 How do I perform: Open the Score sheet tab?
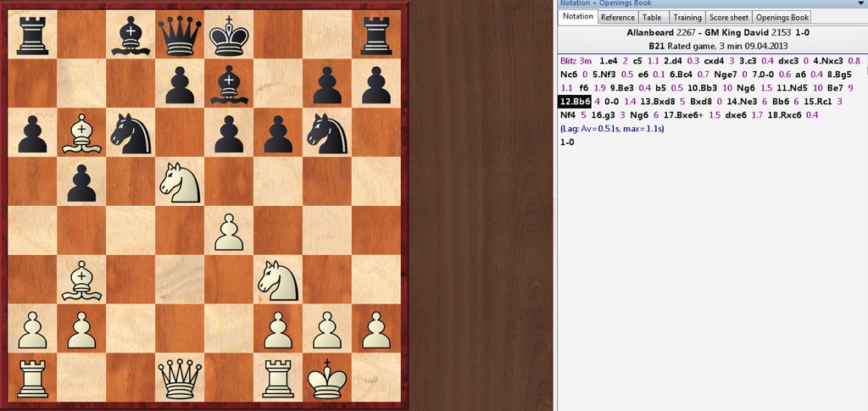[x=728, y=17]
